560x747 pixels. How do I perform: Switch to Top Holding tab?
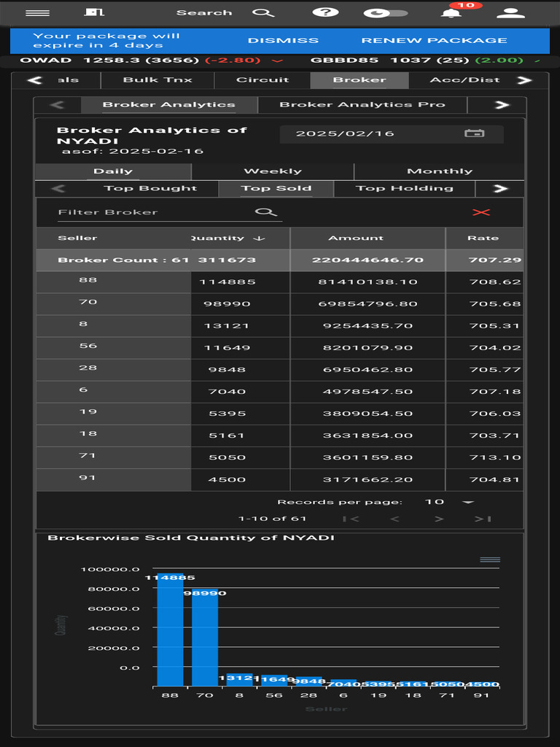(404, 189)
